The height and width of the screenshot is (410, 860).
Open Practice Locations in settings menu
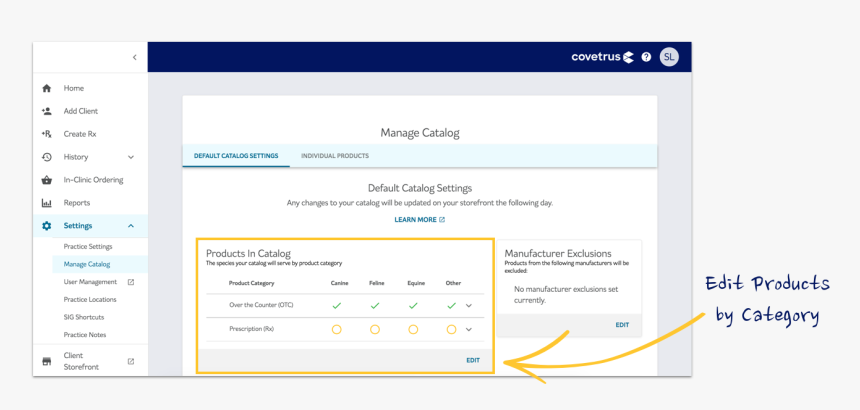click(x=90, y=299)
